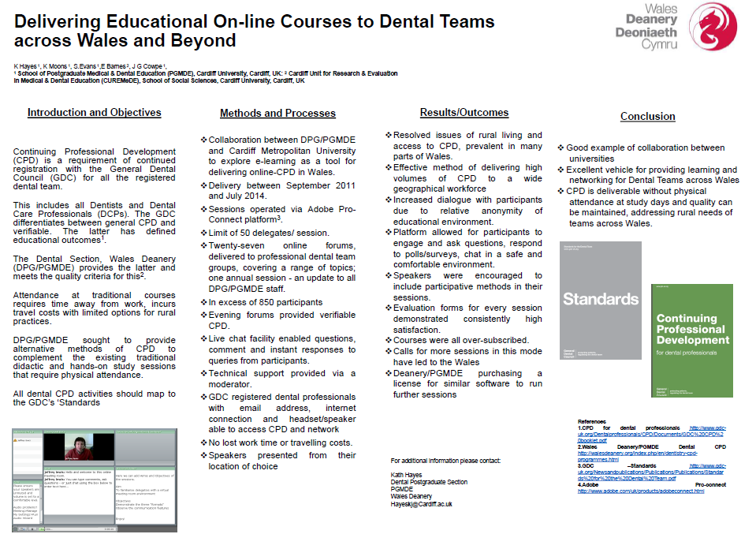
Task: Click 'Speakers presented from their location of choice' bullet
Action: tap(278, 461)
